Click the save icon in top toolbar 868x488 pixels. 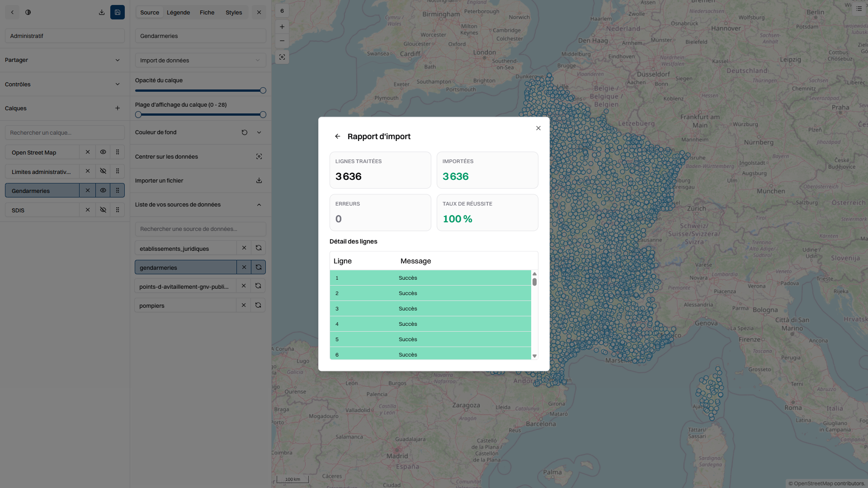tap(117, 12)
